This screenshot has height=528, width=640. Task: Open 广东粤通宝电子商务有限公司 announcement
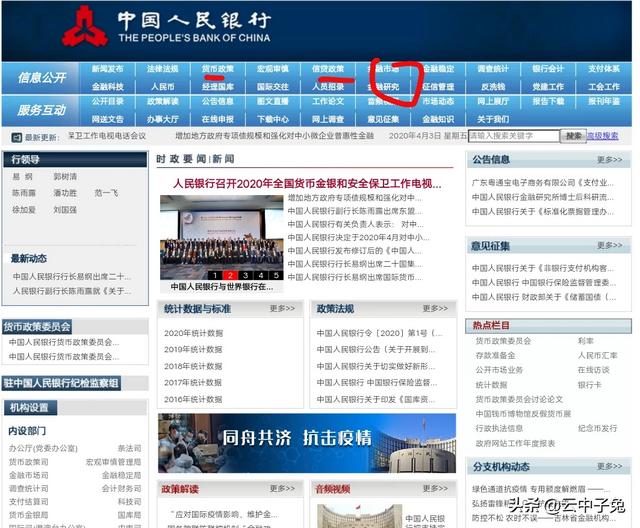[x=543, y=182]
